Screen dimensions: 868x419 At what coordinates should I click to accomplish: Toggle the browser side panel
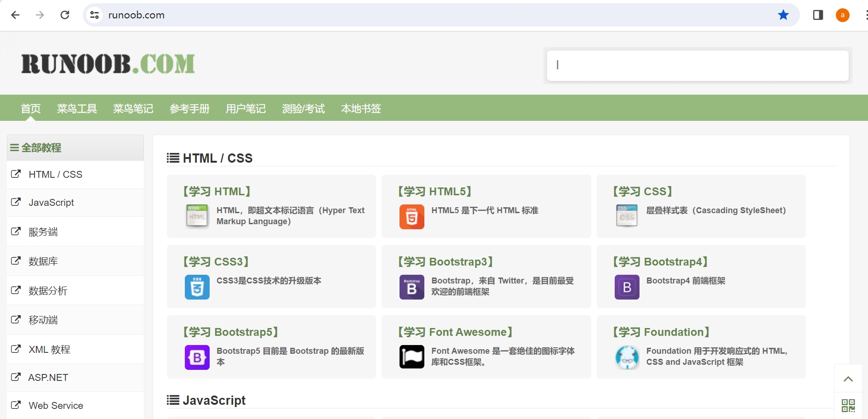817,15
